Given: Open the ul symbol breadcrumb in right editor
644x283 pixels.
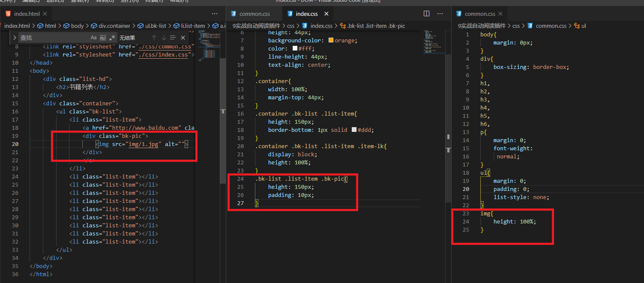Looking at the screenshot, I should pos(580,26).
